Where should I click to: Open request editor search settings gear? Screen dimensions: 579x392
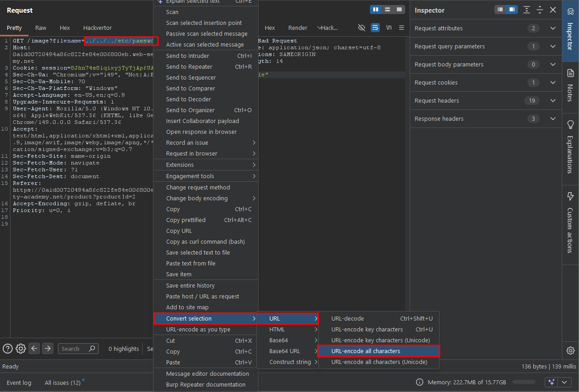pos(20,349)
